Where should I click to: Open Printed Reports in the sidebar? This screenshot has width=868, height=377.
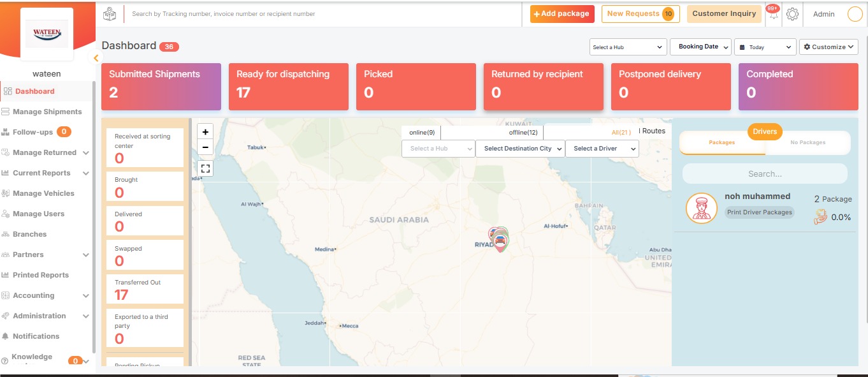(x=41, y=275)
